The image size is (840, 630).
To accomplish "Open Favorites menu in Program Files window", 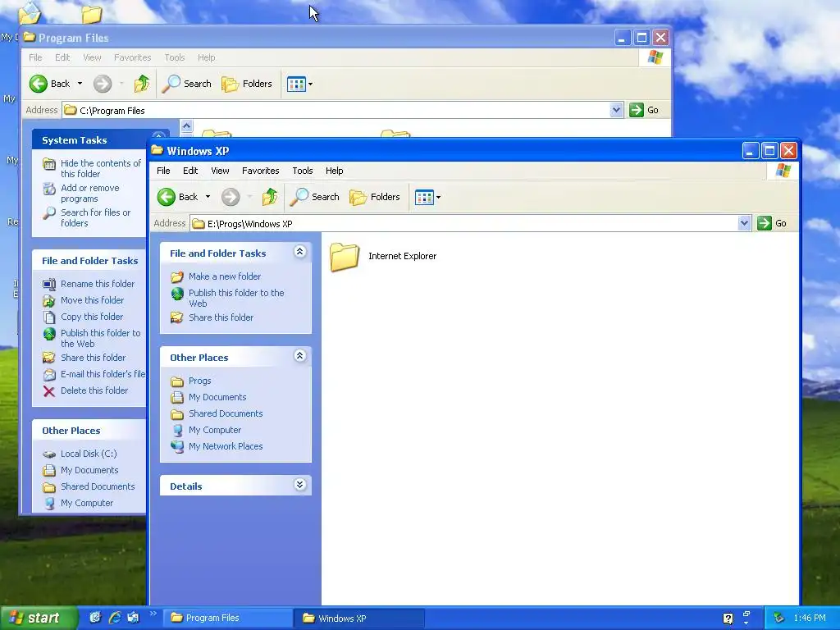I will (132, 57).
